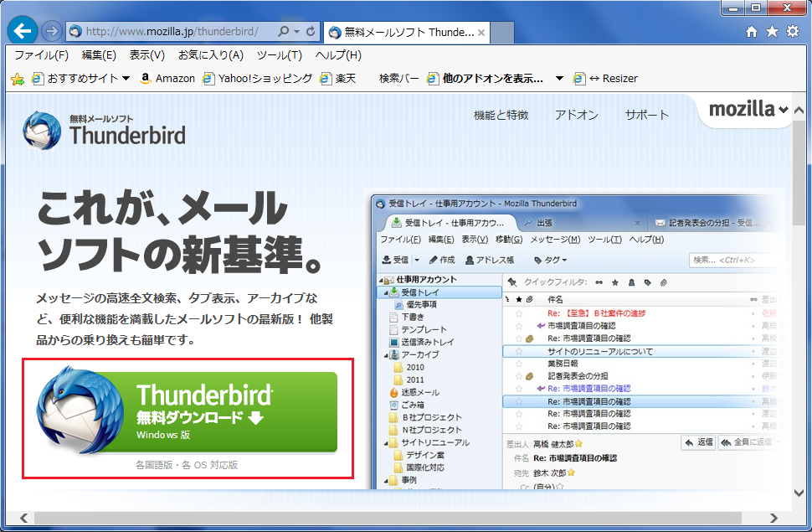Expand the mozilla dropdown tab on the page
Screen dimensions: 812x532
[748, 109]
